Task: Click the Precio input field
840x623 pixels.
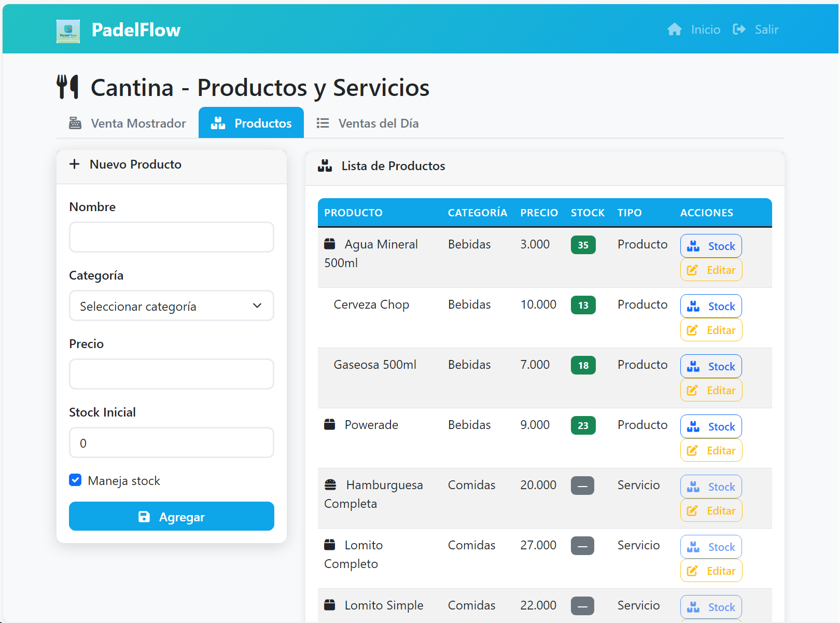Action: 171,375
